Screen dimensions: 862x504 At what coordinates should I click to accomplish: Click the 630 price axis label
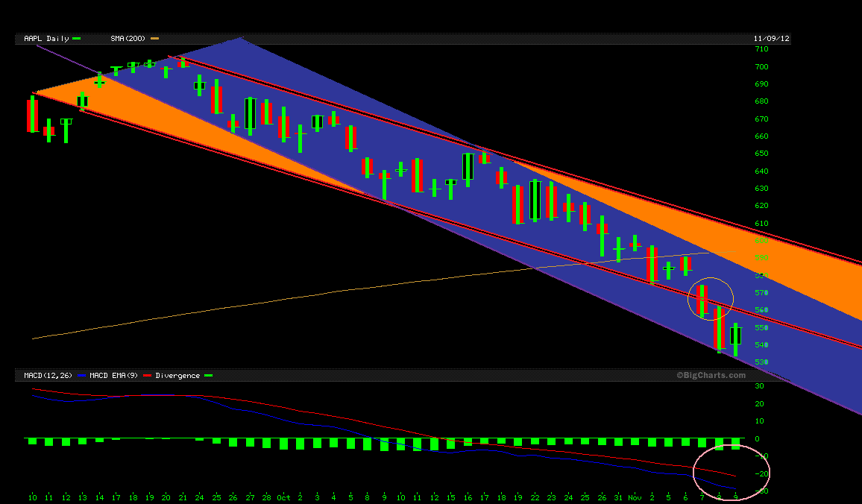[x=761, y=189]
